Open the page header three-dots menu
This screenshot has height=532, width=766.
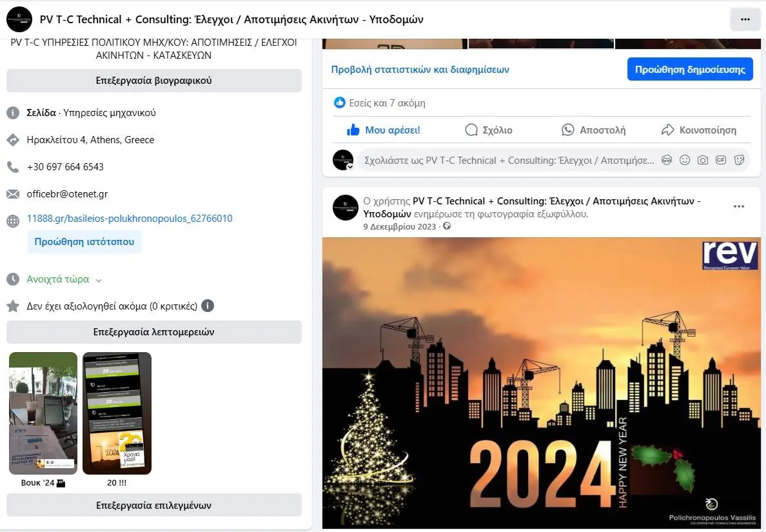click(x=745, y=19)
